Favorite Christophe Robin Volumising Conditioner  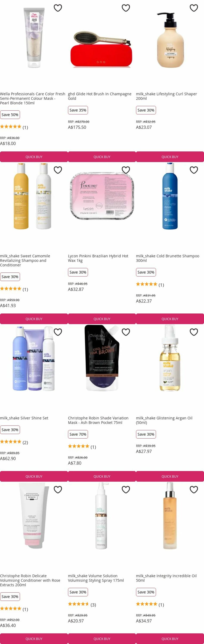click(x=58, y=489)
